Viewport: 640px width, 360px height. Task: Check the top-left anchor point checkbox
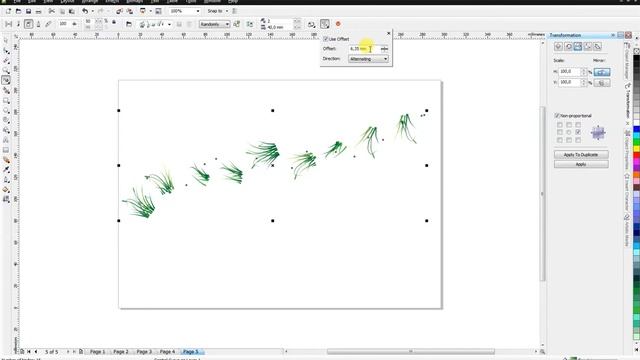point(560,125)
